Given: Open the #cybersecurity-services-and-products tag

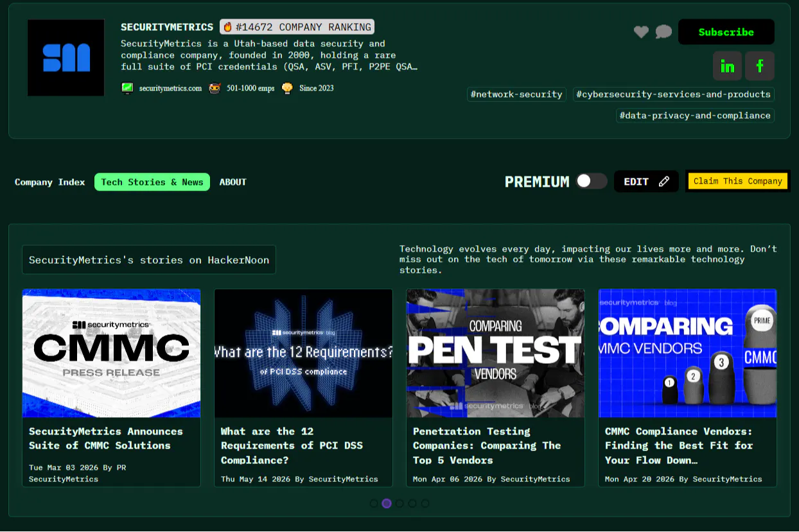Looking at the screenshot, I should [x=673, y=94].
